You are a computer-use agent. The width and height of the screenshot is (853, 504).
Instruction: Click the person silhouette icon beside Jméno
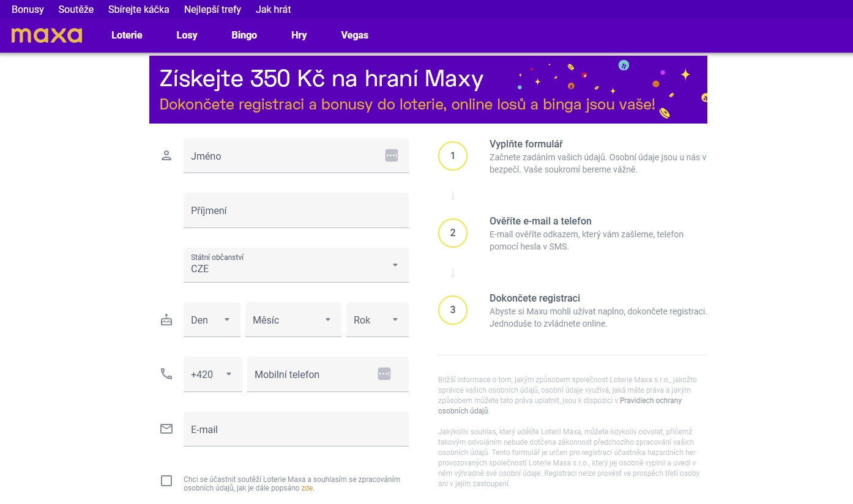pos(166,155)
